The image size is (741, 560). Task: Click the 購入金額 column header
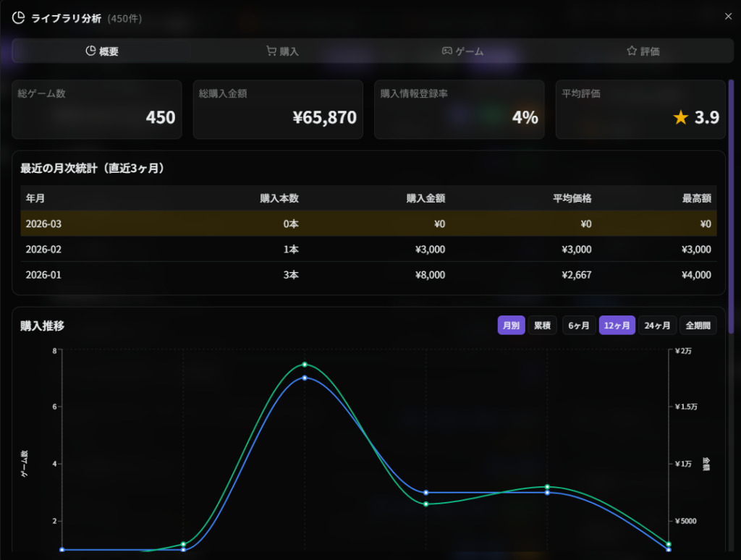point(425,198)
